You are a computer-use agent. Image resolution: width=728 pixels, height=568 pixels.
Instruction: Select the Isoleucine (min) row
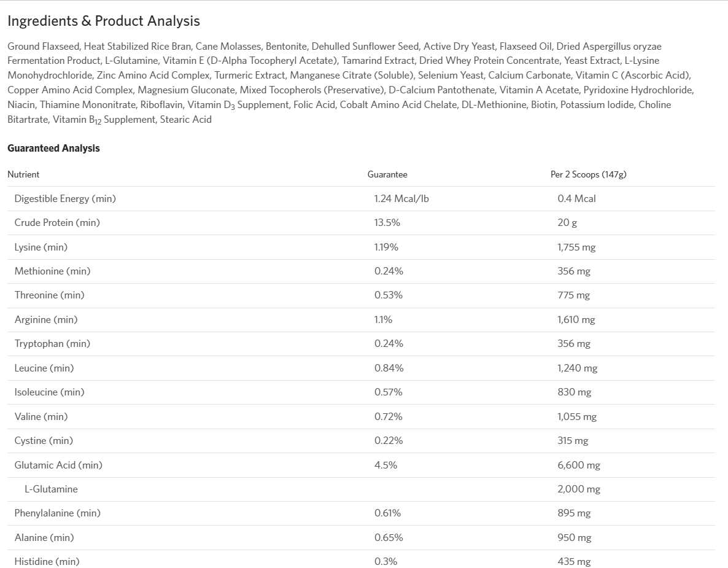361,392
